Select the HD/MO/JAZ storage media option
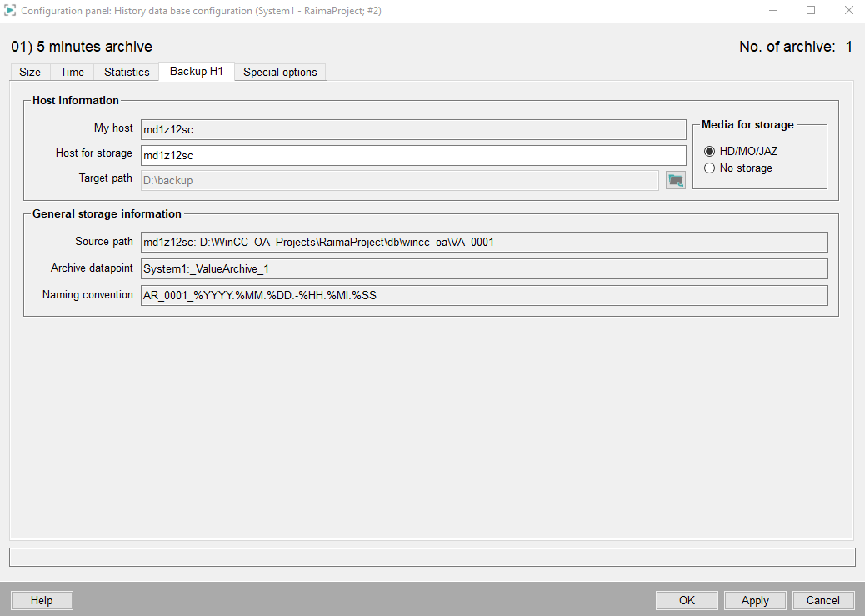Screen dimensions: 865x616 point(710,151)
